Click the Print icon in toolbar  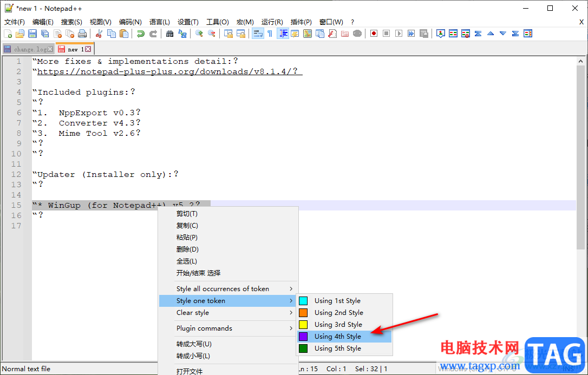pos(82,34)
